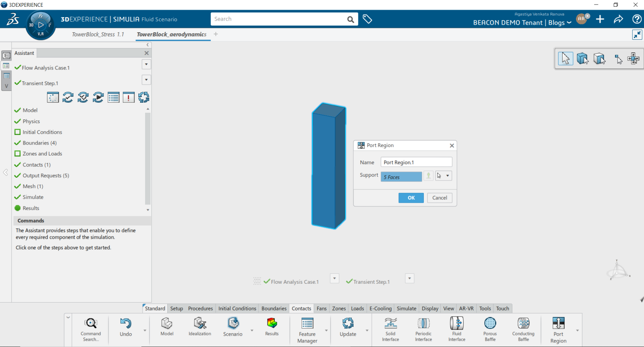Select the Mesh (1) step
Viewport: 644px width, 347px height.
[x=29, y=186]
